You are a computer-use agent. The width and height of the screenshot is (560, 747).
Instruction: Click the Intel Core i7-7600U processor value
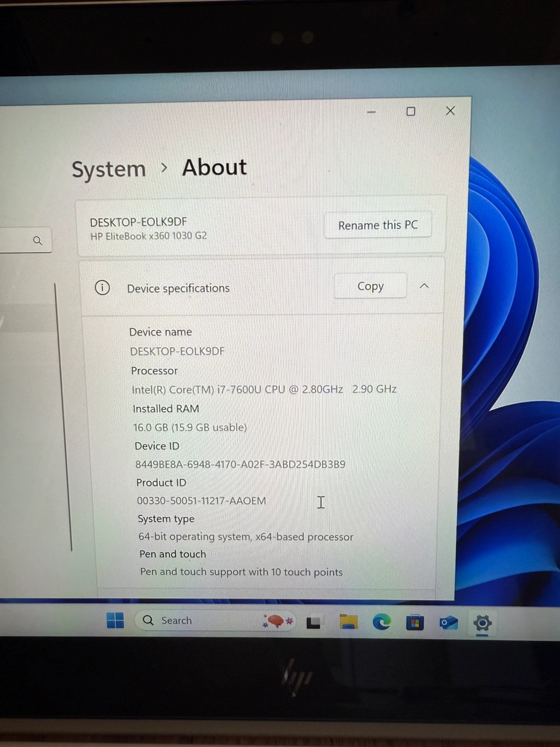264,389
